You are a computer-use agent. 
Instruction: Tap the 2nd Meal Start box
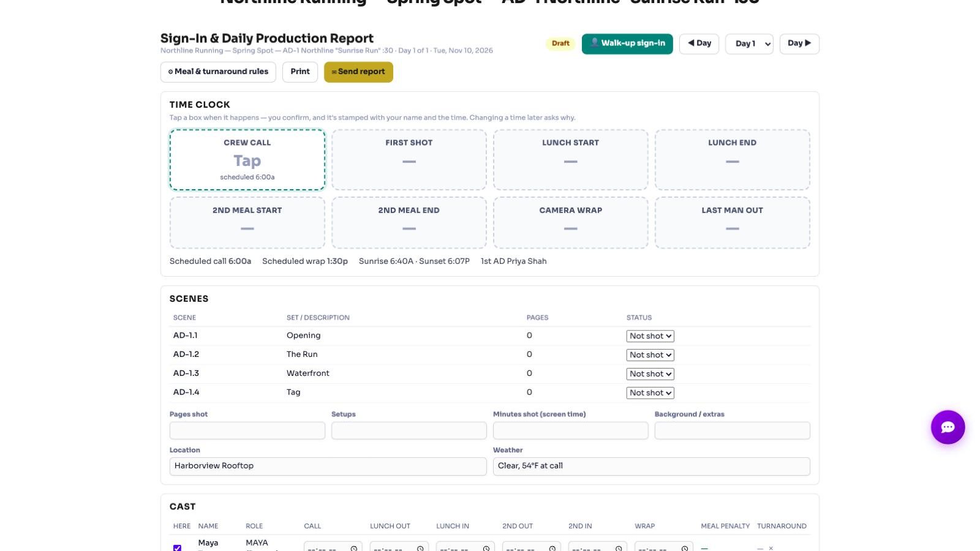tap(247, 222)
